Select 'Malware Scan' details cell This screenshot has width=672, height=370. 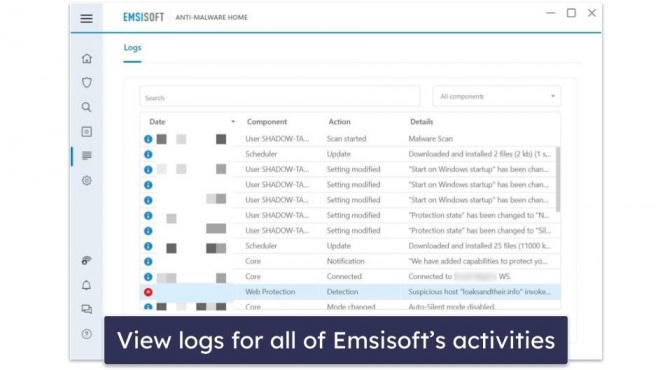430,139
